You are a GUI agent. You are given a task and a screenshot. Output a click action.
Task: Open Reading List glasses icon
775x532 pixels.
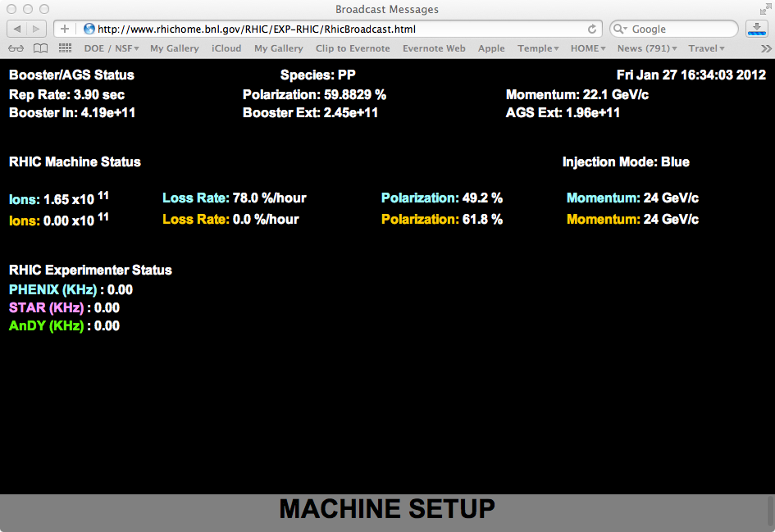tap(16, 48)
